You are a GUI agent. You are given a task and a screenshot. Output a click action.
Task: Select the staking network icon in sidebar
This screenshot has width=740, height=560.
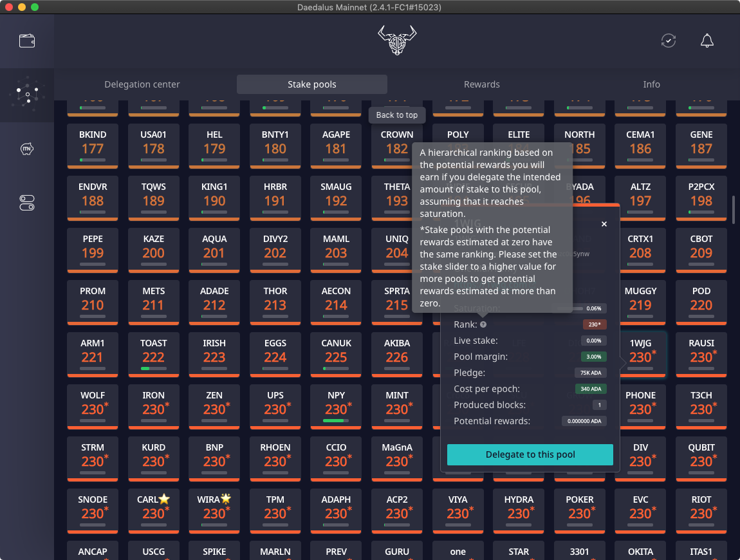point(27,95)
